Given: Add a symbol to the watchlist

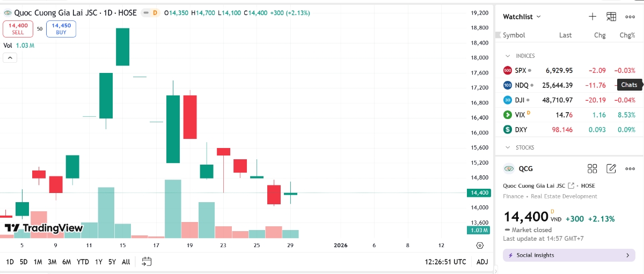Looking at the screenshot, I should 592,17.
